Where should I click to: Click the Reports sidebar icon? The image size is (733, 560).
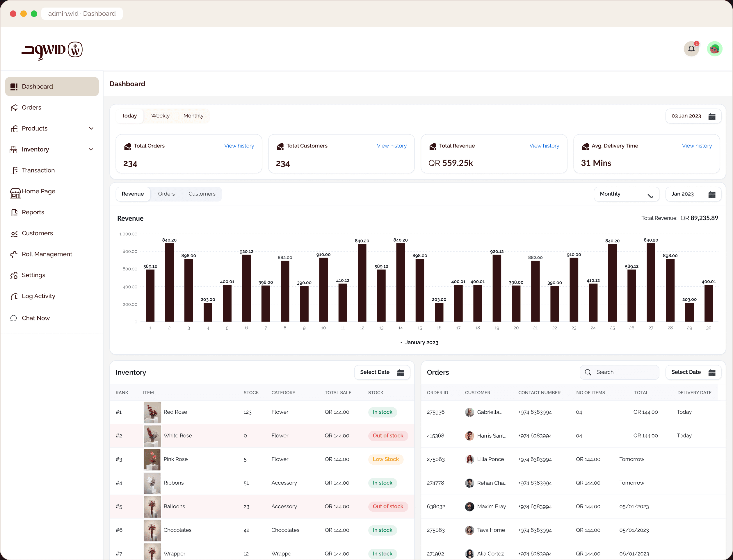point(14,212)
